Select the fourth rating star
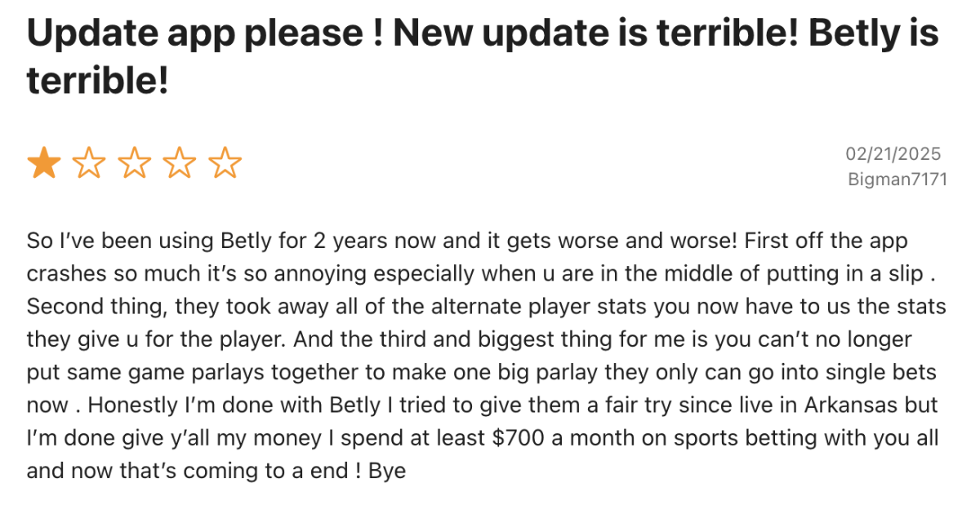980x514 pixels. coord(180,164)
